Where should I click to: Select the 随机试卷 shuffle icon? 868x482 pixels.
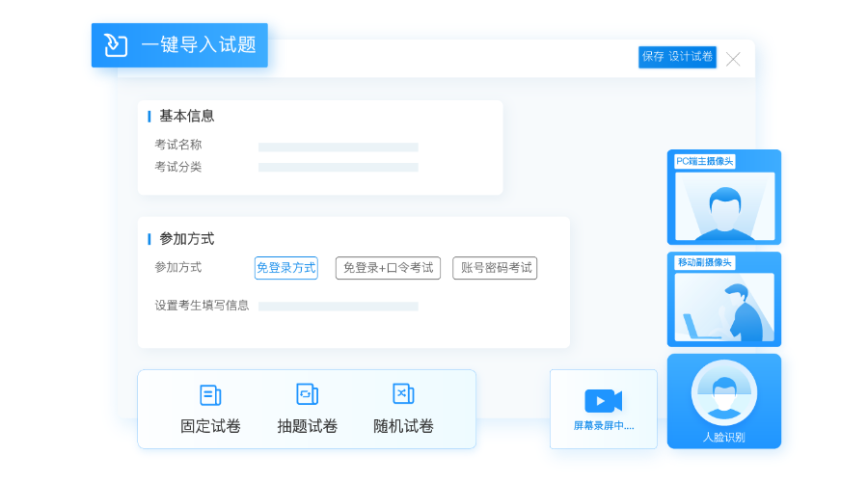[403, 394]
